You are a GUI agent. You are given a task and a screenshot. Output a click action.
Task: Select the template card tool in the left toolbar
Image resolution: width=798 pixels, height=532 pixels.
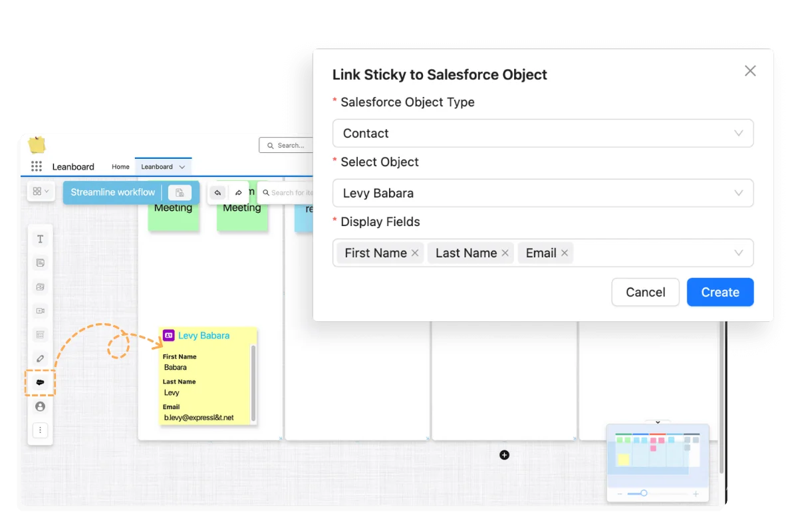tap(40, 334)
